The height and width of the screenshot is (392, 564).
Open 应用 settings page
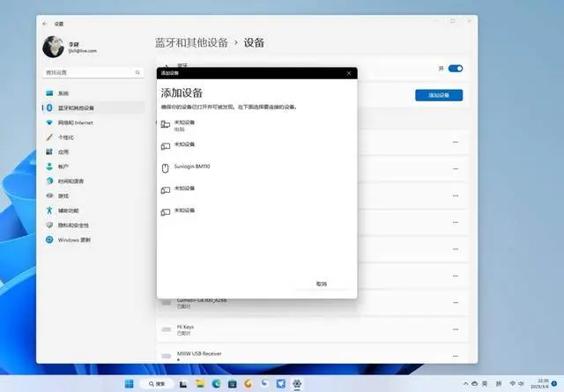coord(93,152)
